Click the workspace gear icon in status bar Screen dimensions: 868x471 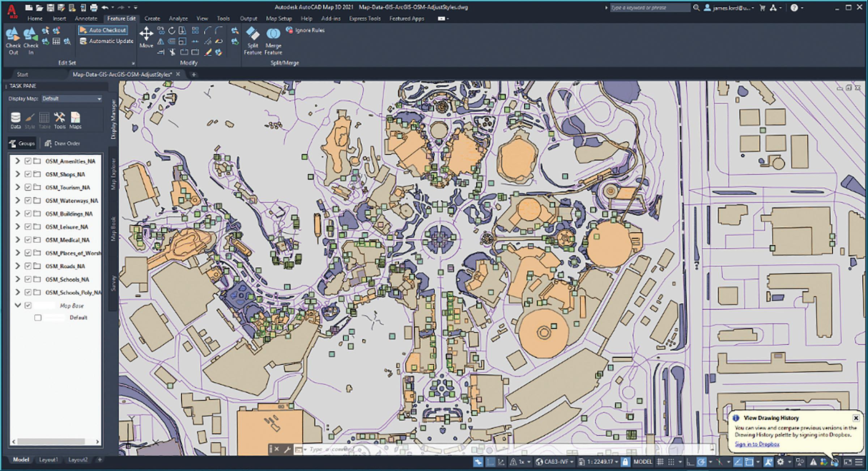click(780, 462)
